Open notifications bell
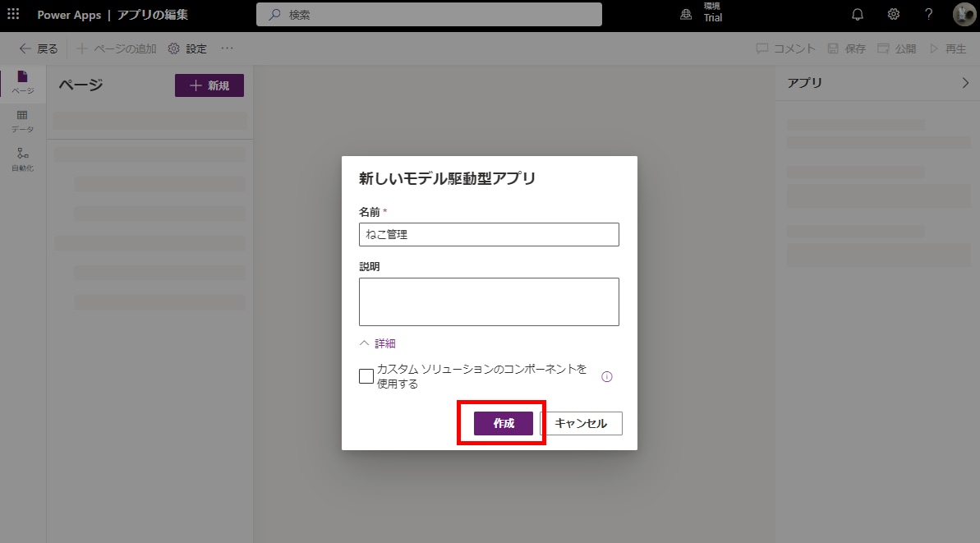Image resolution: width=980 pixels, height=543 pixels. [858, 14]
